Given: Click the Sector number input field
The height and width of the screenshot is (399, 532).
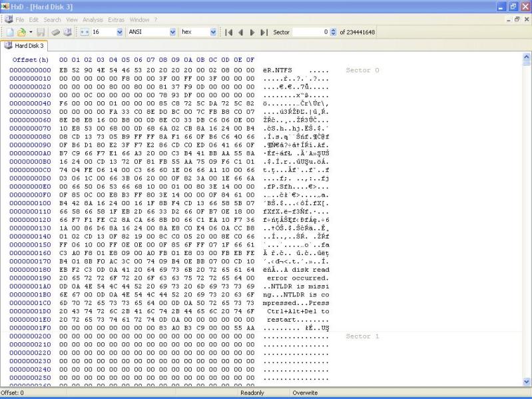Looking at the screenshot, I should coord(308,32).
